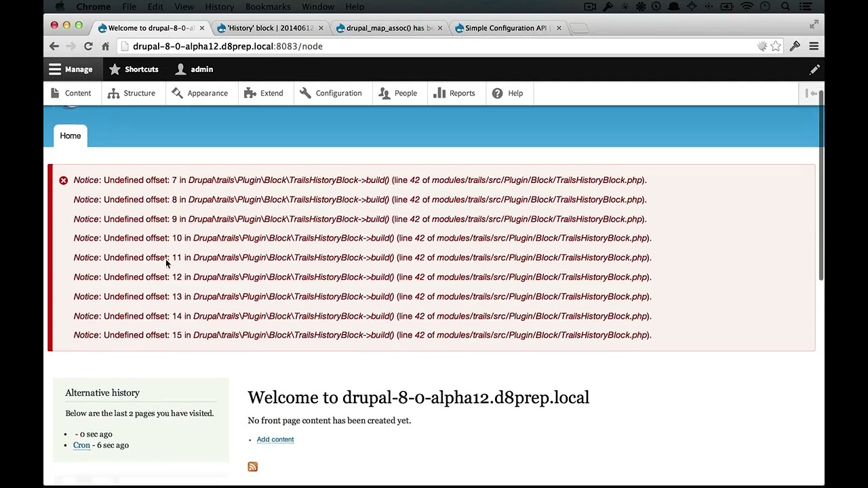
Task: Click the bug icon in the address bar
Action: (762, 46)
